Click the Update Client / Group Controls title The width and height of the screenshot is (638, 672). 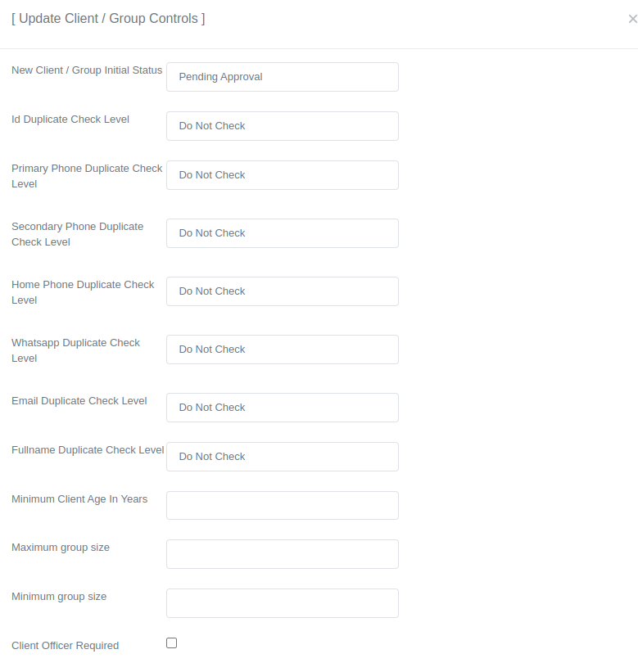pos(108,18)
